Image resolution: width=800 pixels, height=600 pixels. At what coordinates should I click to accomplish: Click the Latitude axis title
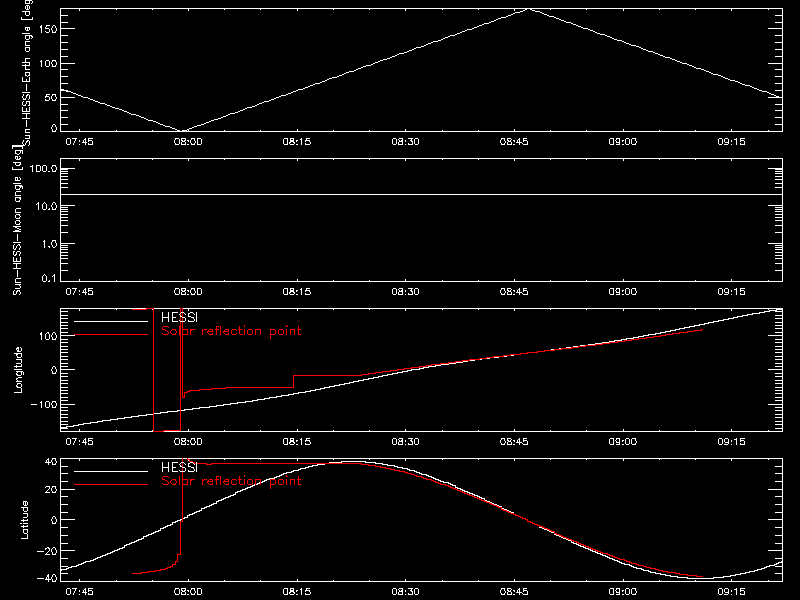(x=24, y=520)
